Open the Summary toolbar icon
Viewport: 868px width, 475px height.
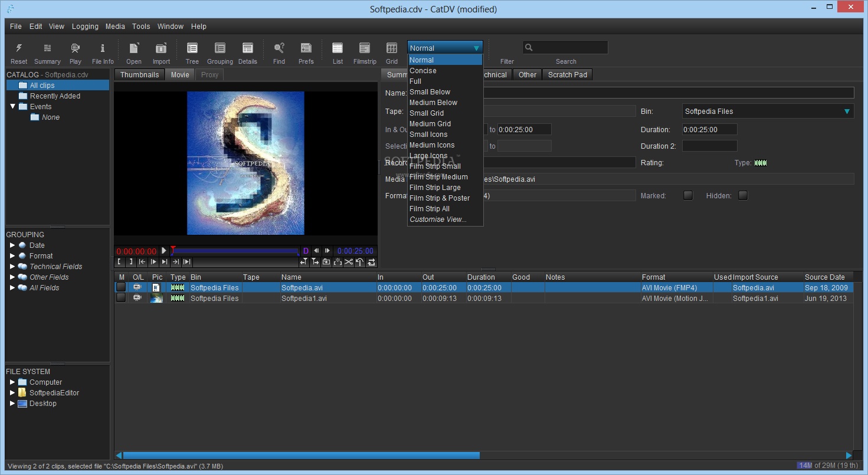pyautogui.click(x=47, y=48)
